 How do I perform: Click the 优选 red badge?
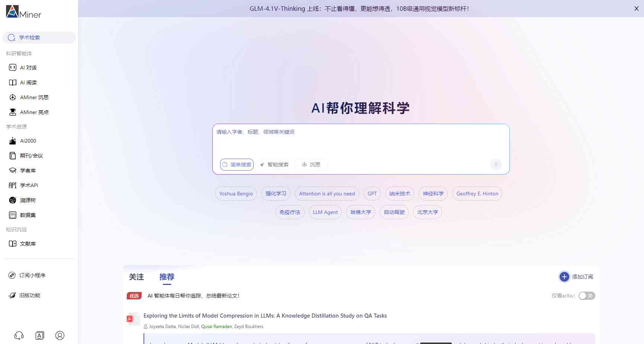point(134,296)
